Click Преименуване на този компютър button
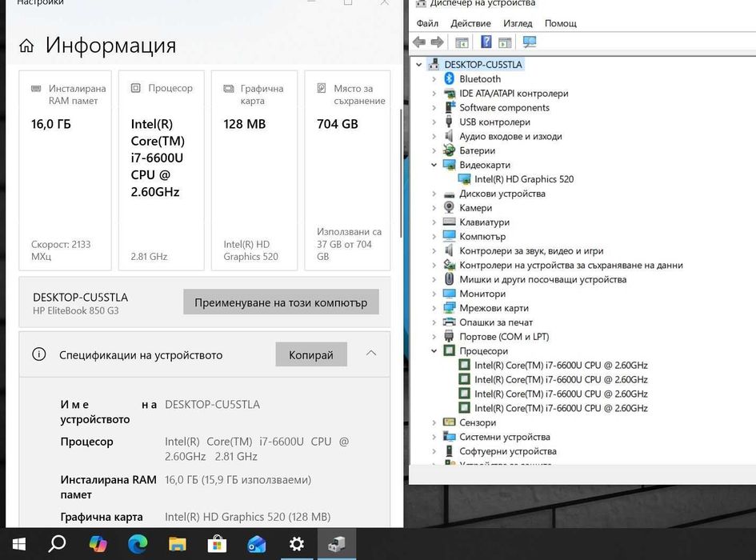Viewport: 756px width, 560px height. [281, 302]
